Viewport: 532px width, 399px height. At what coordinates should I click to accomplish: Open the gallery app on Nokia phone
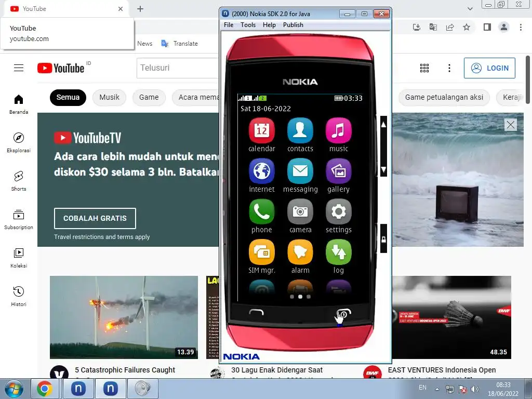pos(338,171)
